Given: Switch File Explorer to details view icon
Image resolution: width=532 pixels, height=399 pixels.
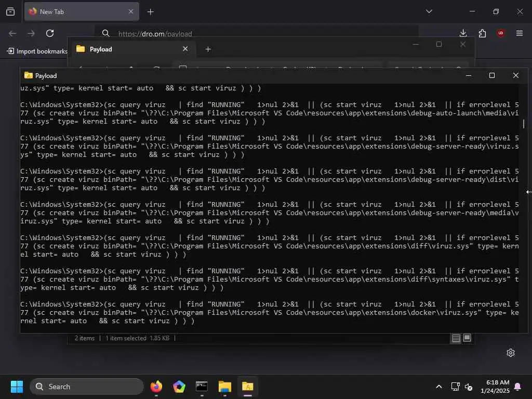Looking at the screenshot, I should pyautogui.click(x=456, y=338).
